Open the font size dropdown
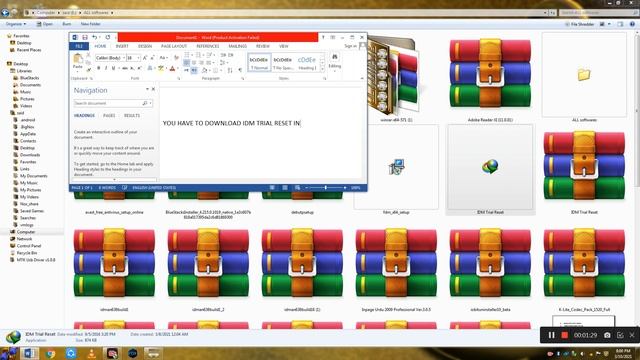 point(138,58)
